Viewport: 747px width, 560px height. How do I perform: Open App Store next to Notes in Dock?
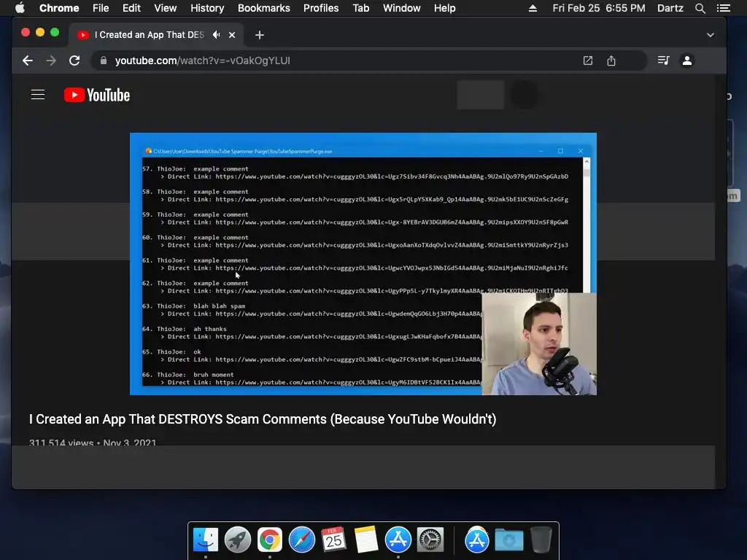point(398,540)
